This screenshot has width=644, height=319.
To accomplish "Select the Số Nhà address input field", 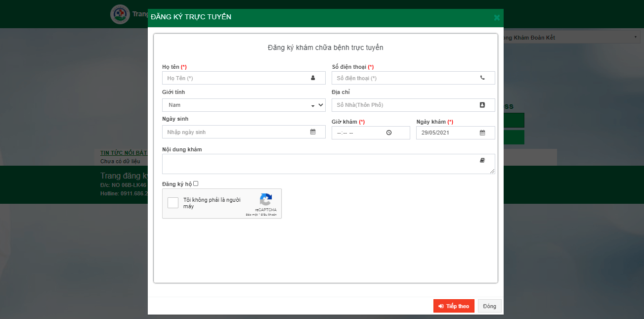I will pyautogui.click(x=405, y=105).
